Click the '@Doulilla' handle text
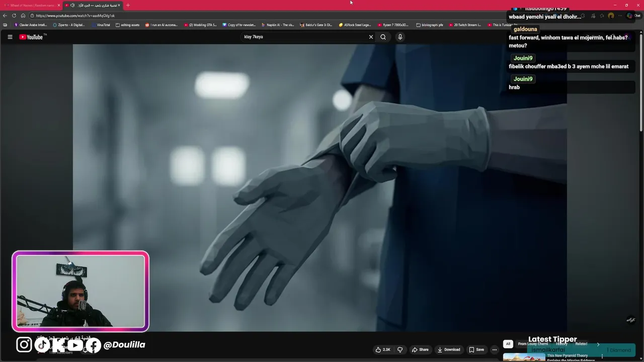 124,345
